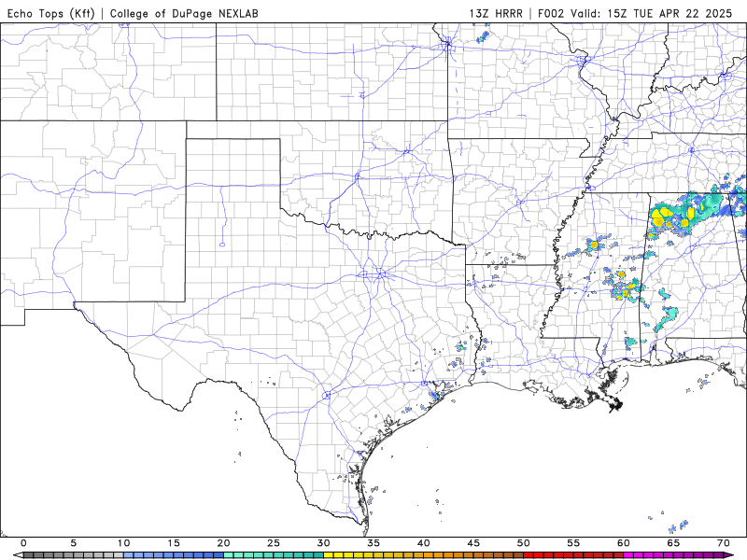
Task: Click the "25" color scale label
Action: pos(274,543)
